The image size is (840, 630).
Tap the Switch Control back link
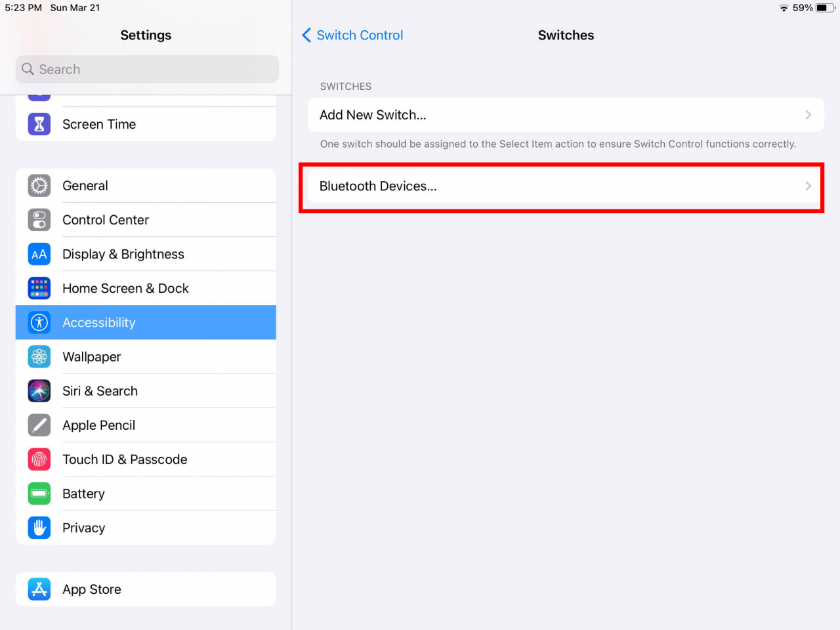tap(359, 35)
